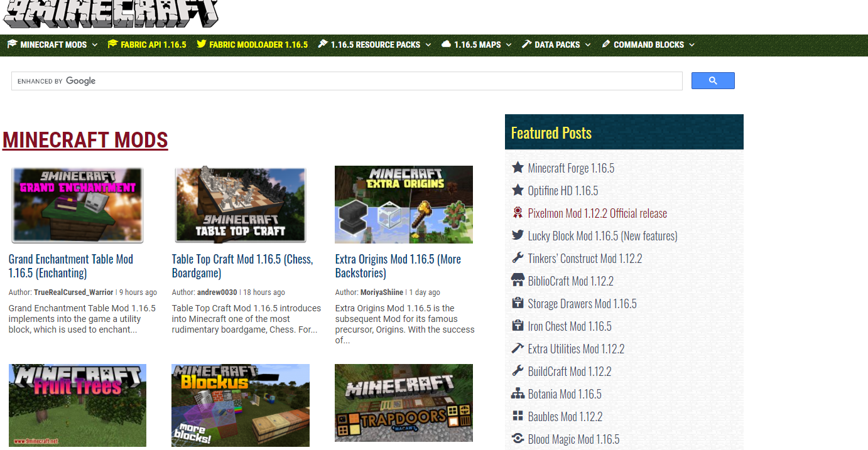Open Optifine HD 1.16.5 featured post
868x450 pixels.
point(563,191)
